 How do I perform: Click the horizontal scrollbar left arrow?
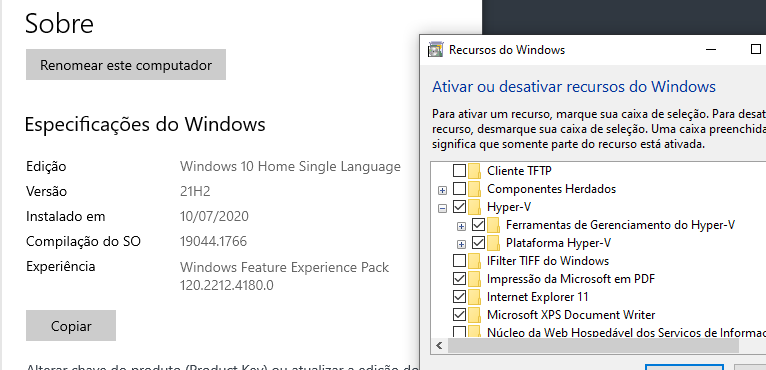pos(439,346)
